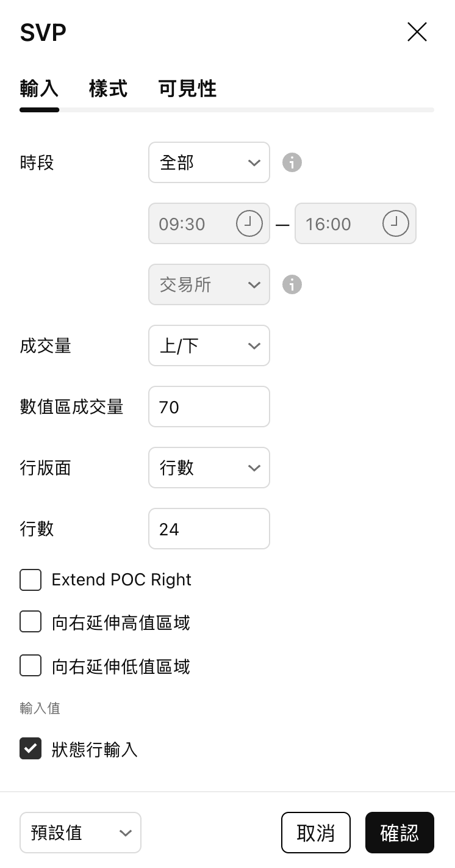455x868 pixels.
Task: Click clock icon in 16:00 end time field
Action: point(395,224)
